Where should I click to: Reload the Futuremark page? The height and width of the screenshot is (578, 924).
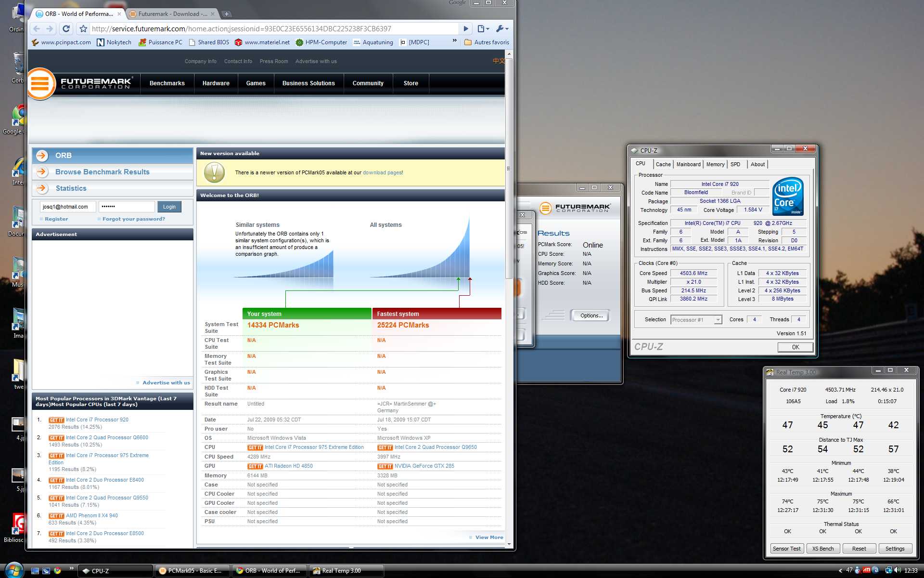(66, 29)
